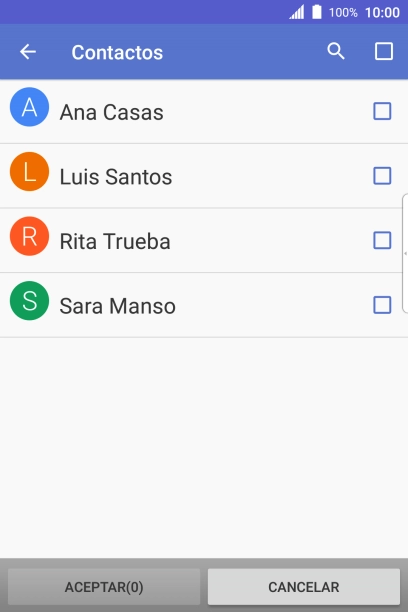This screenshot has width=408, height=612.
Task: Select the Rita Trueba checkbox
Action: tap(382, 240)
